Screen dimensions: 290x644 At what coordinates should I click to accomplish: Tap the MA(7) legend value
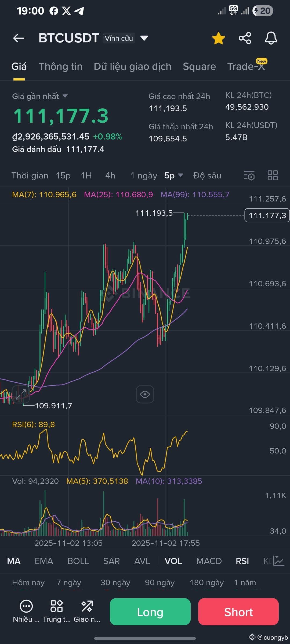[x=44, y=195]
